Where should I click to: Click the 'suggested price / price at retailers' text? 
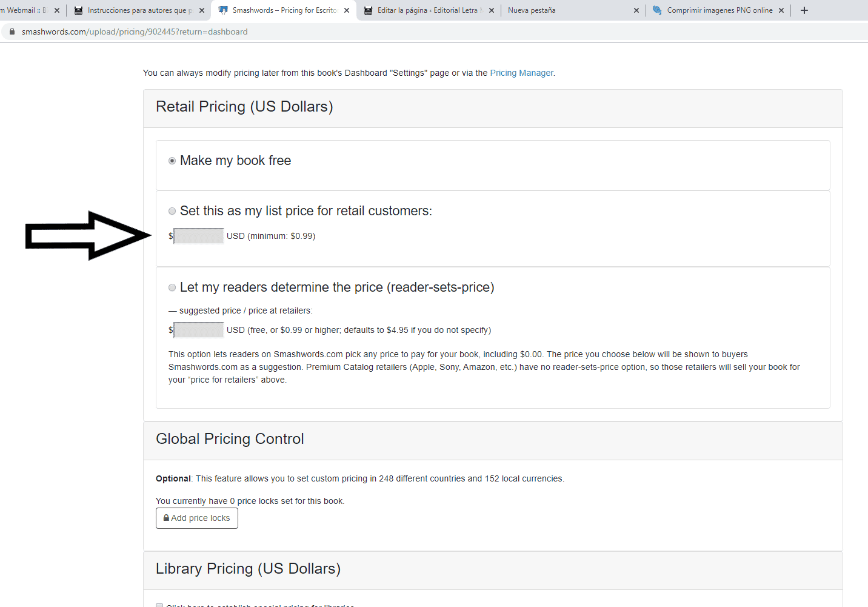coord(245,310)
